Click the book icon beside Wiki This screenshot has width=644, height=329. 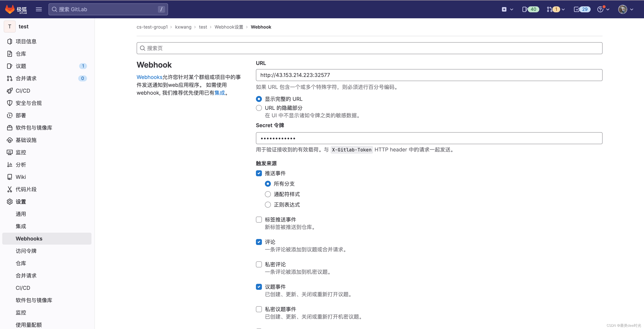click(10, 177)
